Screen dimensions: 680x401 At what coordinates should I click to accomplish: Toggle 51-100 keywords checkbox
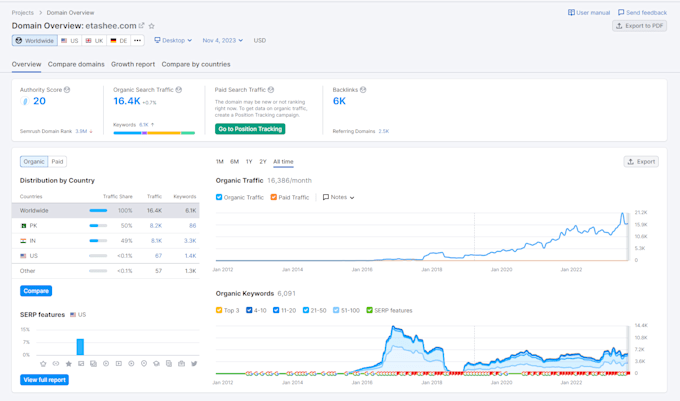(336, 310)
